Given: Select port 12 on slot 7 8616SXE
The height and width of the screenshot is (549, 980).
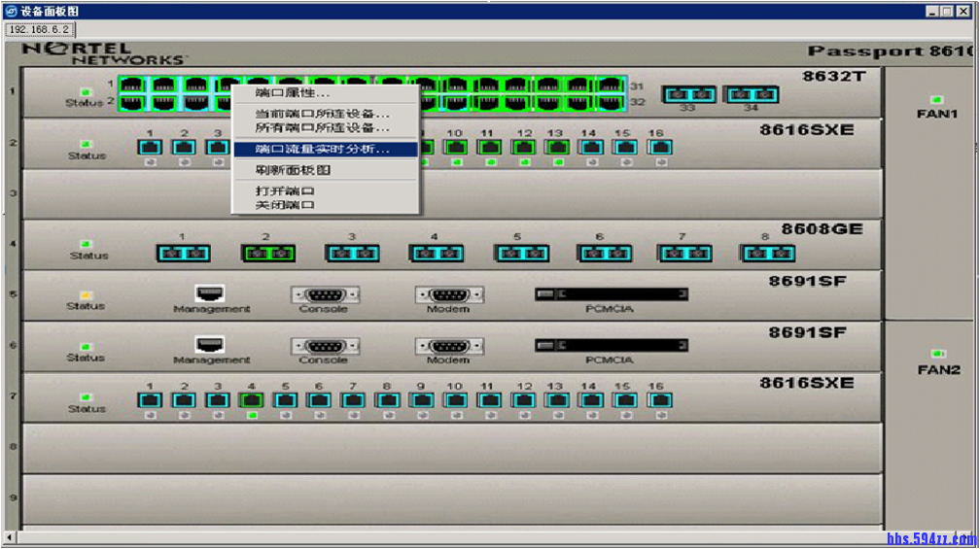Looking at the screenshot, I should point(523,400).
